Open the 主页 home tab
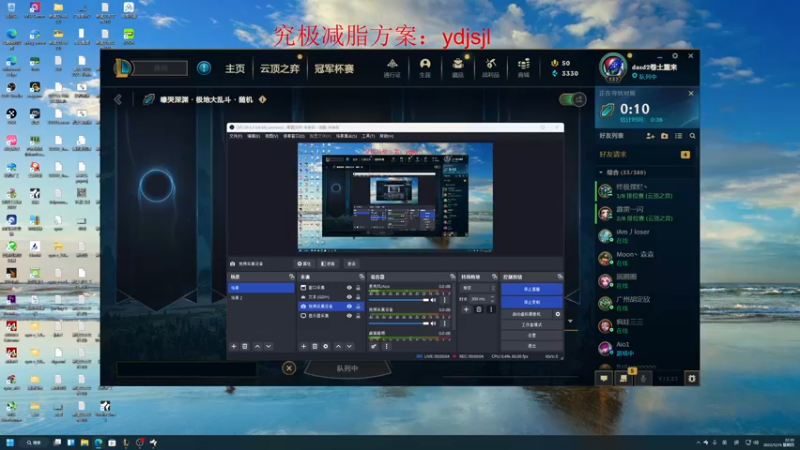 pyautogui.click(x=235, y=68)
